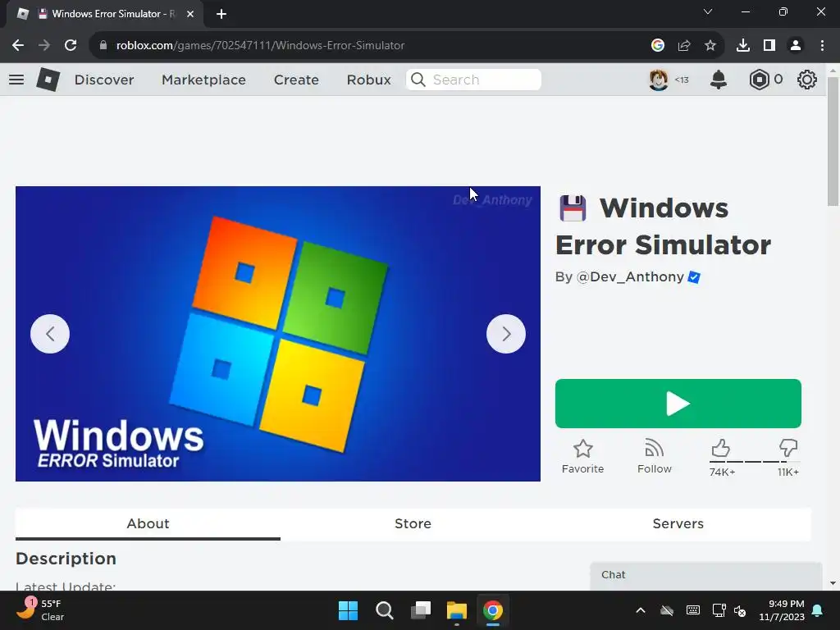This screenshot has height=630, width=840.
Task: Open Windows Start menu
Action: (x=348, y=610)
